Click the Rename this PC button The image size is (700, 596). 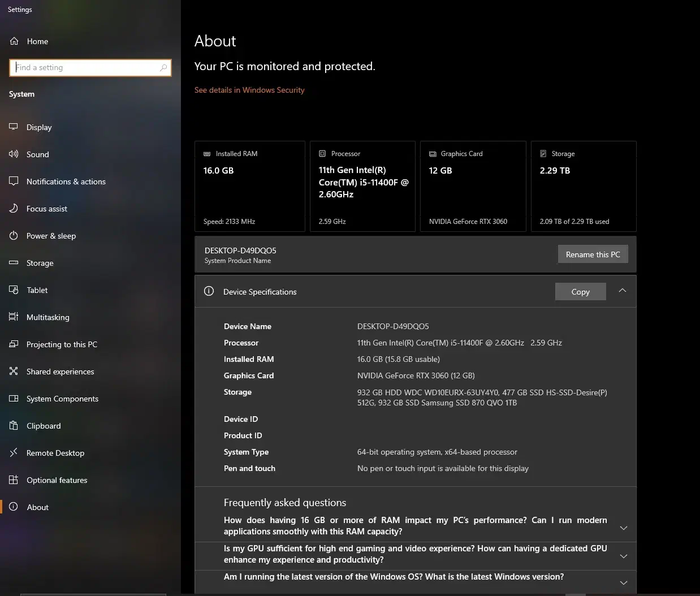pyautogui.click(x=593, y=254)
